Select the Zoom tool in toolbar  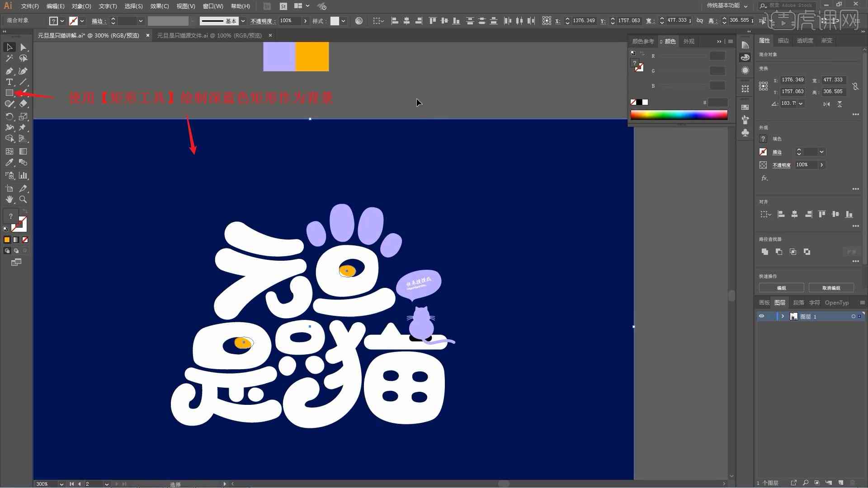[x=23, y=198]
